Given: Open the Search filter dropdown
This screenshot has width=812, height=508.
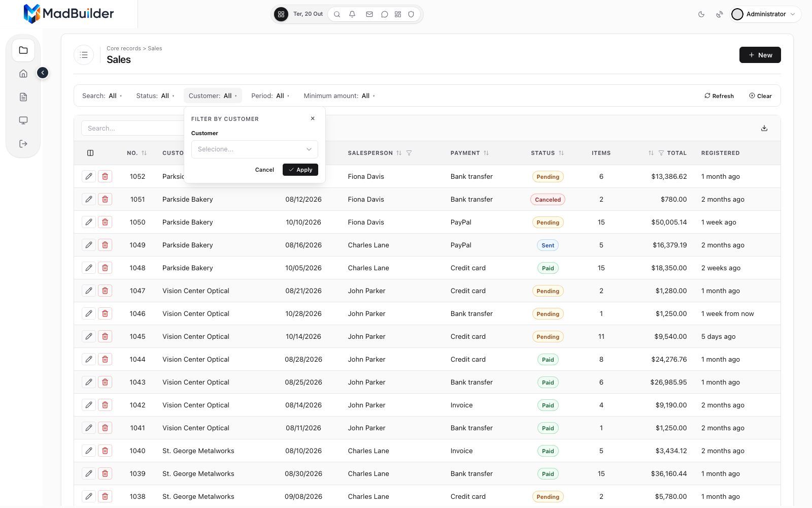Looking at the screenshot, I should coord(102,96).
